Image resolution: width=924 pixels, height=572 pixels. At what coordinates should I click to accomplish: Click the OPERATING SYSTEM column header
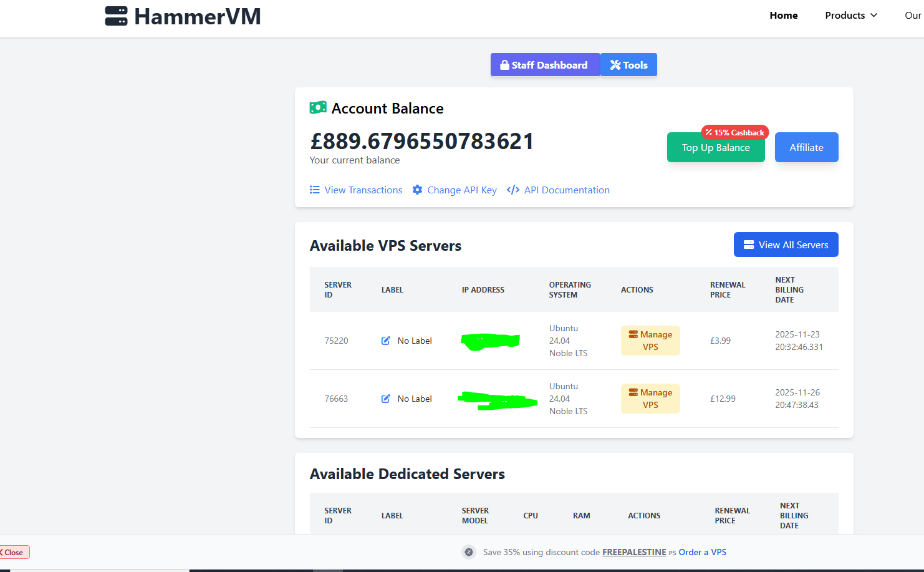click(570, 290)
